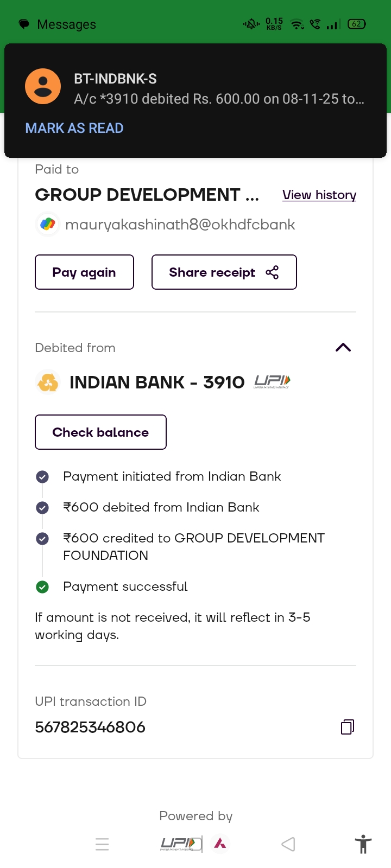Check balance of Indian Bank account
The image size is (391, 868).
point(100,432)
